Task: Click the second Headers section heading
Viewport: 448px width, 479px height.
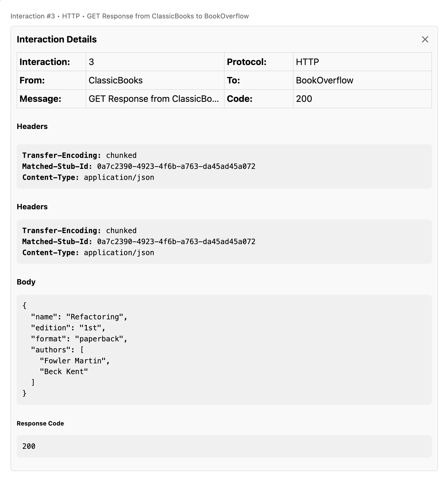Action: [32, 207]
